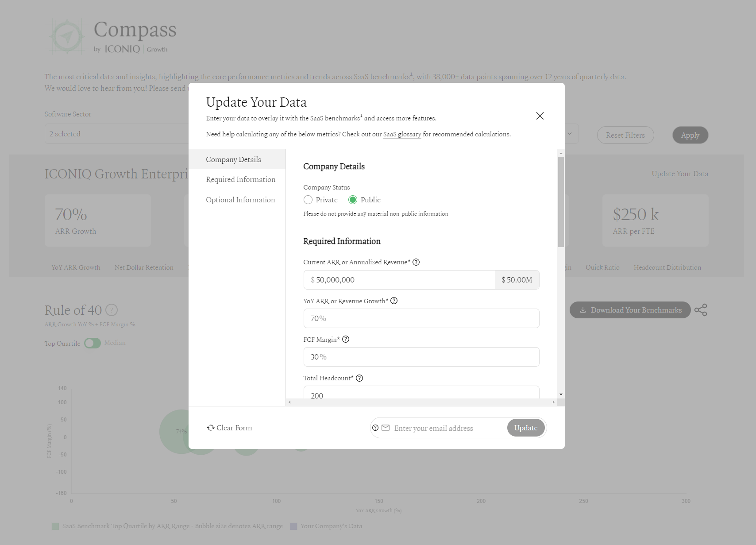Select the Private company status radio

click(x=308, y=200)
